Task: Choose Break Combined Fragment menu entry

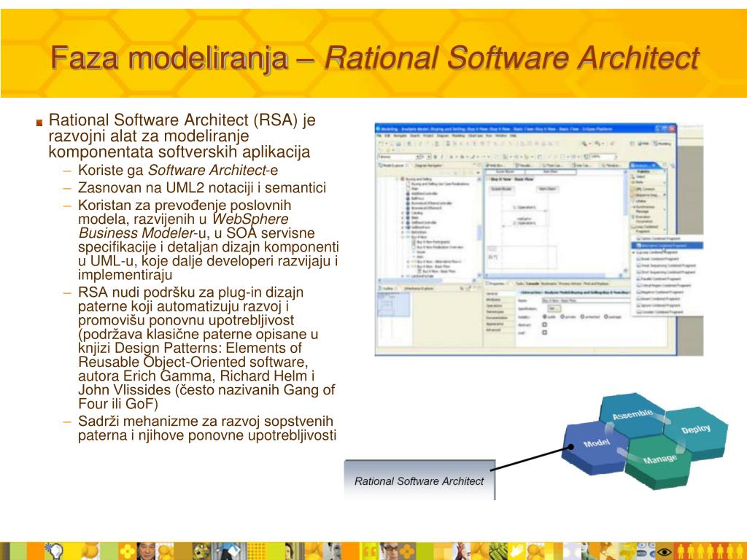Action: pos(657,259)
